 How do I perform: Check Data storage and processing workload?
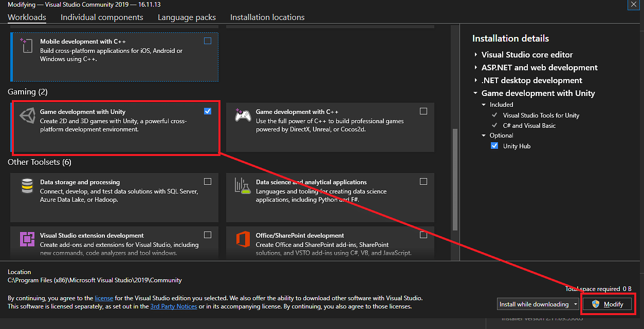208,182
